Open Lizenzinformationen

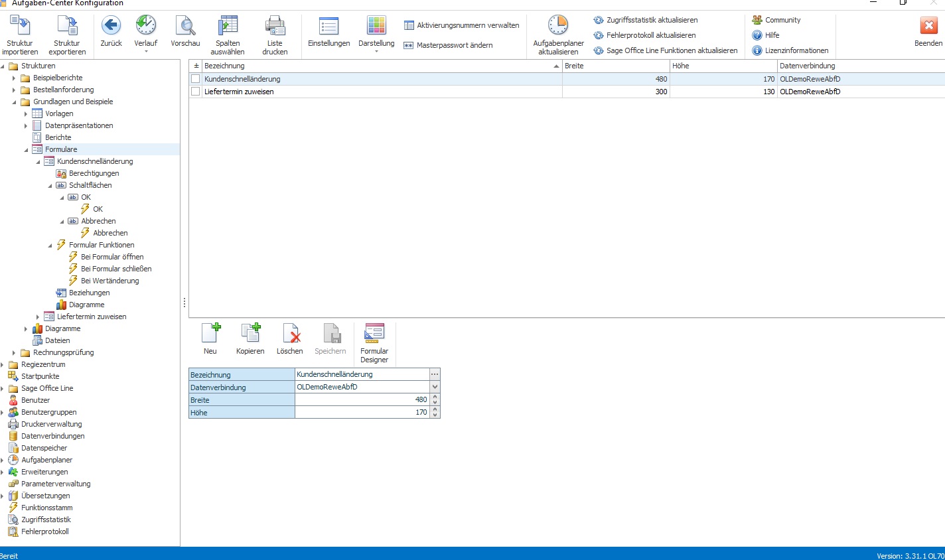pos(790,50)
